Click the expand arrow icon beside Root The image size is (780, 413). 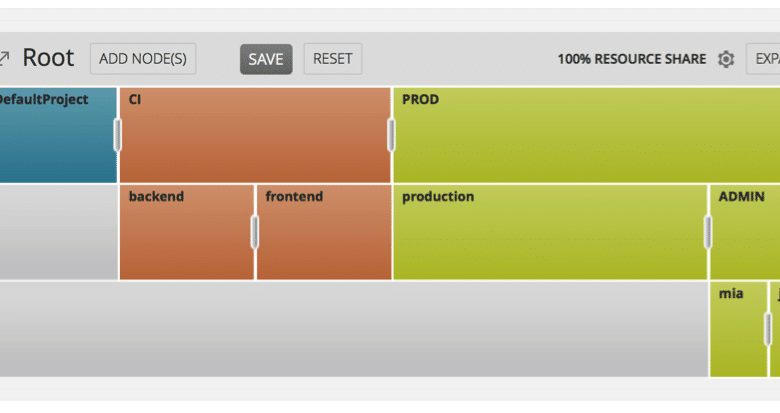pos(4,59)
